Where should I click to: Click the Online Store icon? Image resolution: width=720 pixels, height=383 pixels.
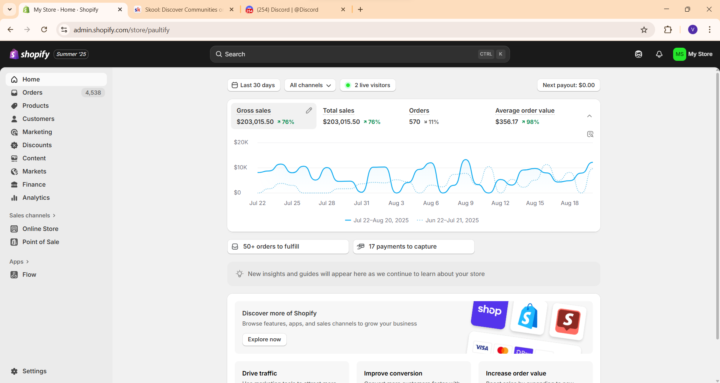tap(14, 229)
